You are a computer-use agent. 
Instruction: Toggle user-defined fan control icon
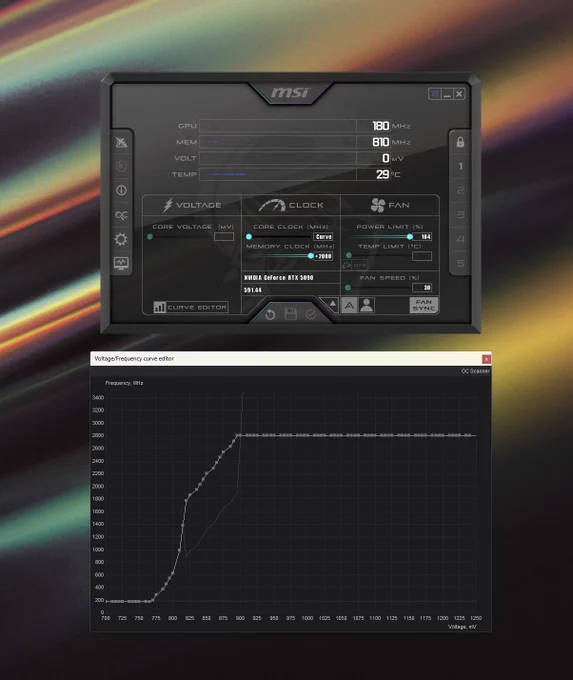(367, 305)
